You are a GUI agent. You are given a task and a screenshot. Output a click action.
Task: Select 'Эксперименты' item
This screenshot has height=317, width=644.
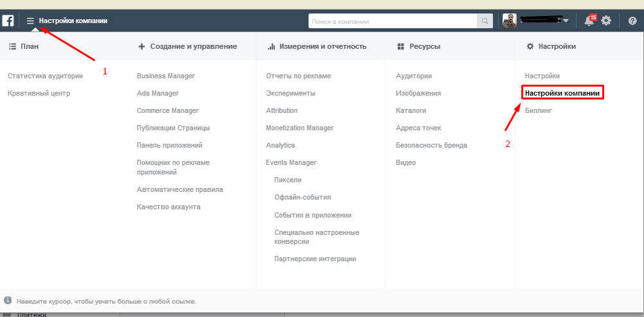(x=291, y=93)
